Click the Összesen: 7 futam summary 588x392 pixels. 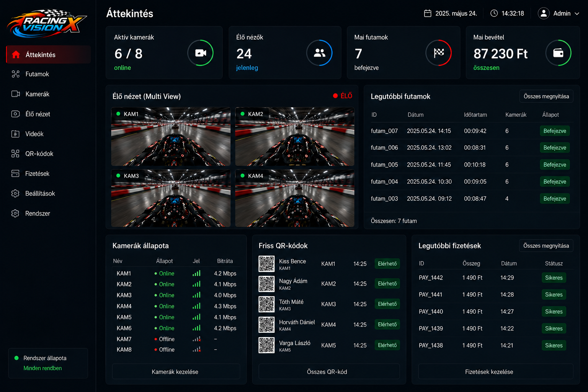394,221
